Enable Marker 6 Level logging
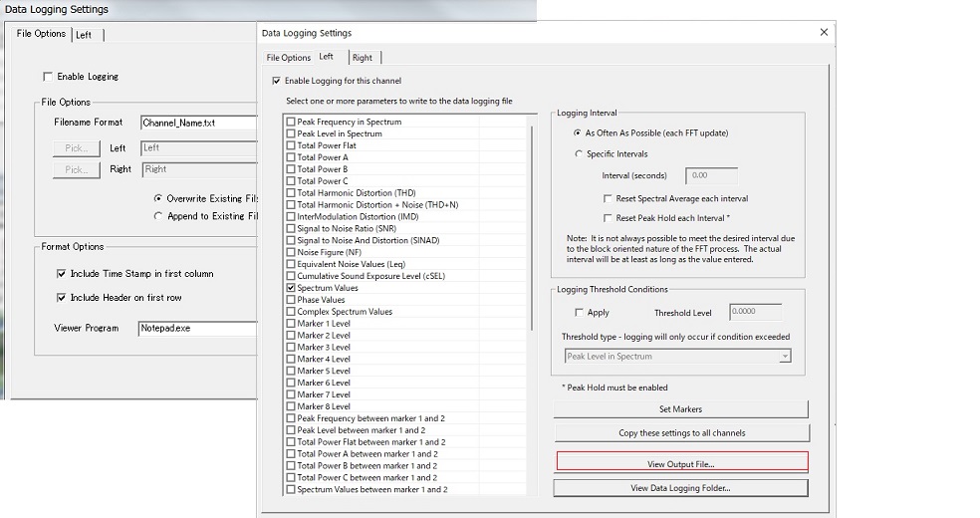980x518 pixels. [x=291, y=384]
